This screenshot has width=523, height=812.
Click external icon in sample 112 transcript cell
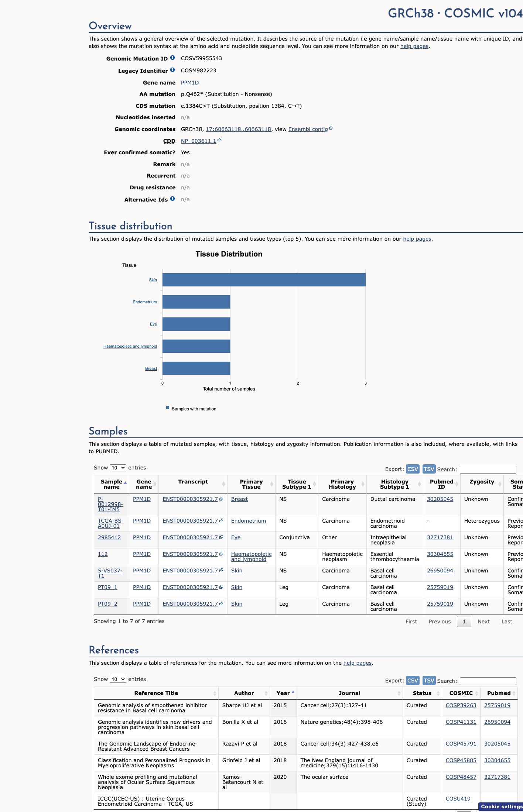[221, 554]
